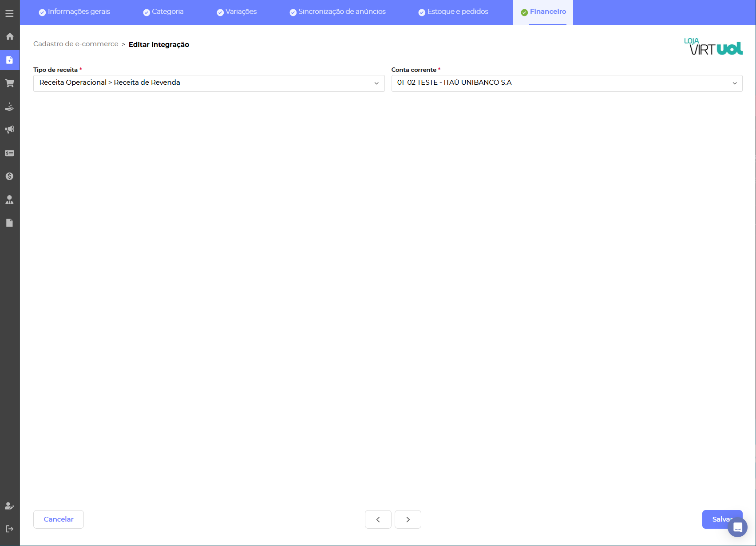Go to previous step with left chevron

(x=378, y=519)
